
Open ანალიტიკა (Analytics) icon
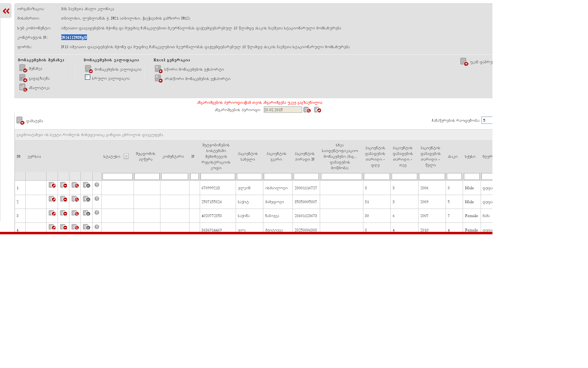[x=23, y=88]
